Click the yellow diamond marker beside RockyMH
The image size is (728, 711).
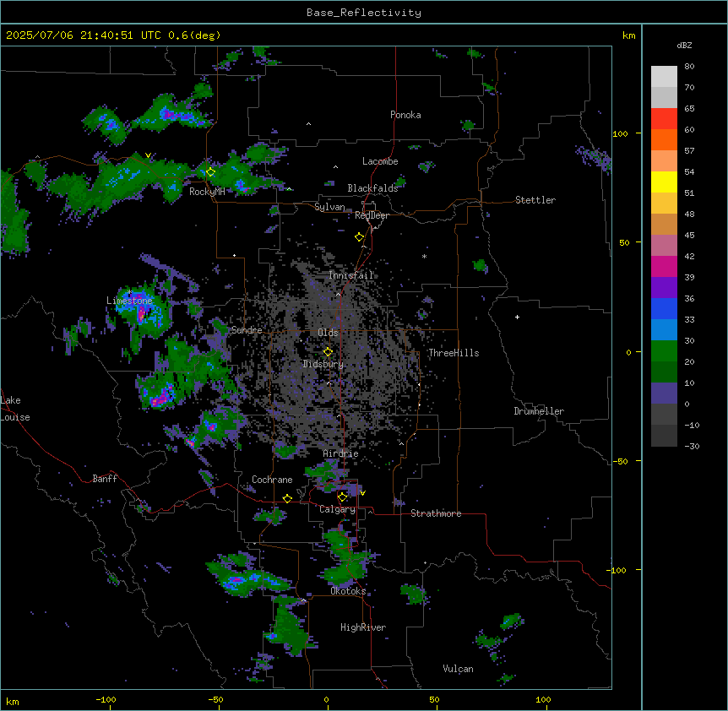(210, 172)
